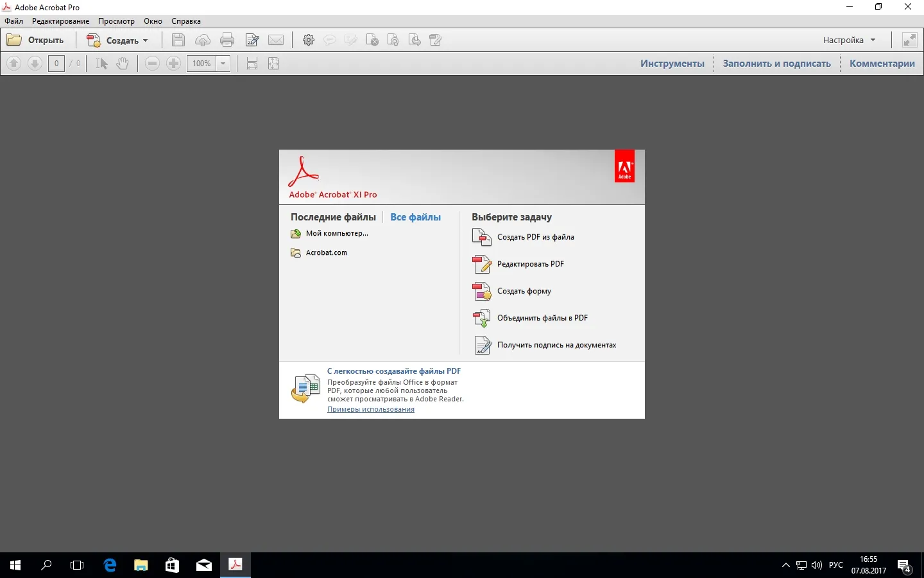The width and height of the screenshot is (924, 578).
Task: Go to next page with down arrow
Action: (35, 63)
